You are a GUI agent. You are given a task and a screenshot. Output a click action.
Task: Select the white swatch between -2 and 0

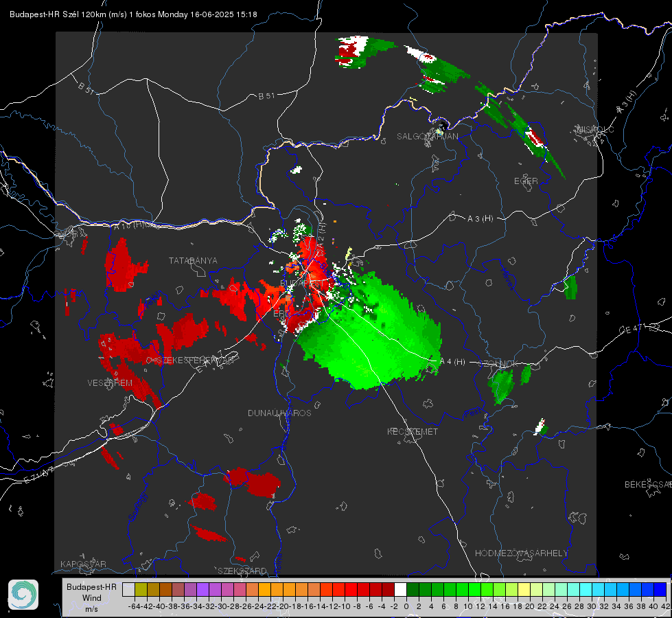(400, 590)
